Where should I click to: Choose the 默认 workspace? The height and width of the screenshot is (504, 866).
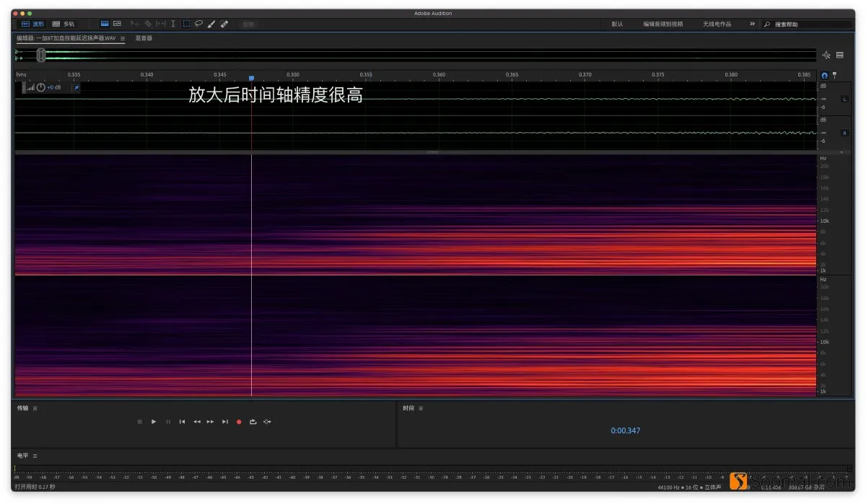click(x=617, y=24)
